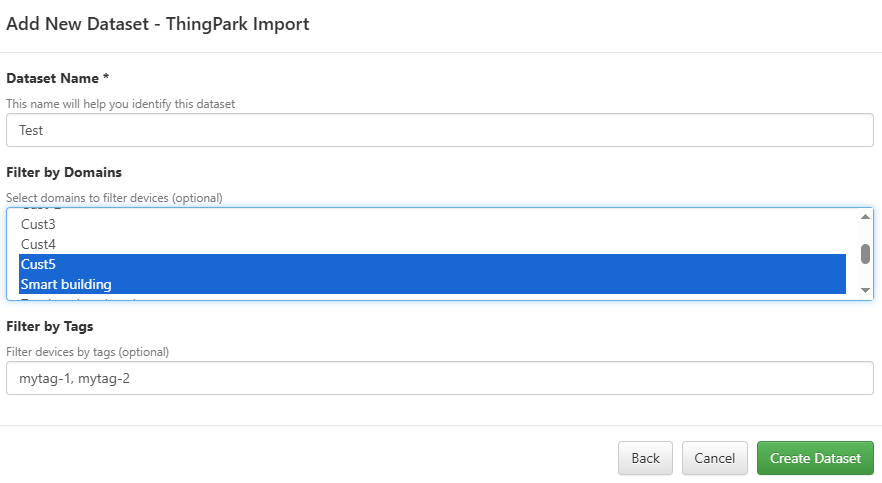Image resolution: width=882 pixels, height=483 pixels.
Task: Click the Dataset Name label
Action: coord(57,78)
